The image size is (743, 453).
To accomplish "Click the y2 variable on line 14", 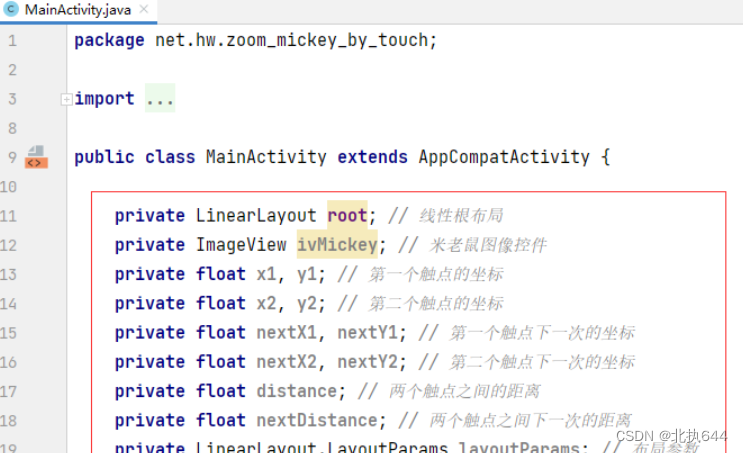I will 307,303.
